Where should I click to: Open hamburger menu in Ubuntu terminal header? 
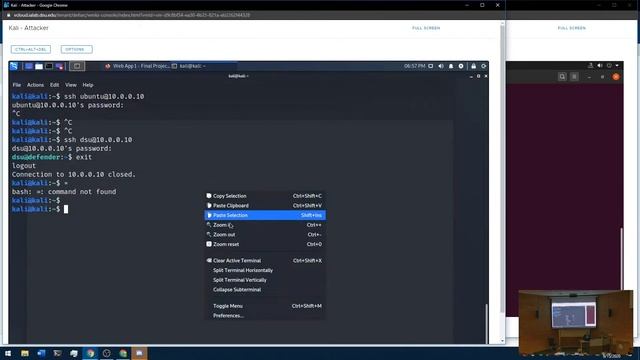pyautogui.click(x=574, y=77)
